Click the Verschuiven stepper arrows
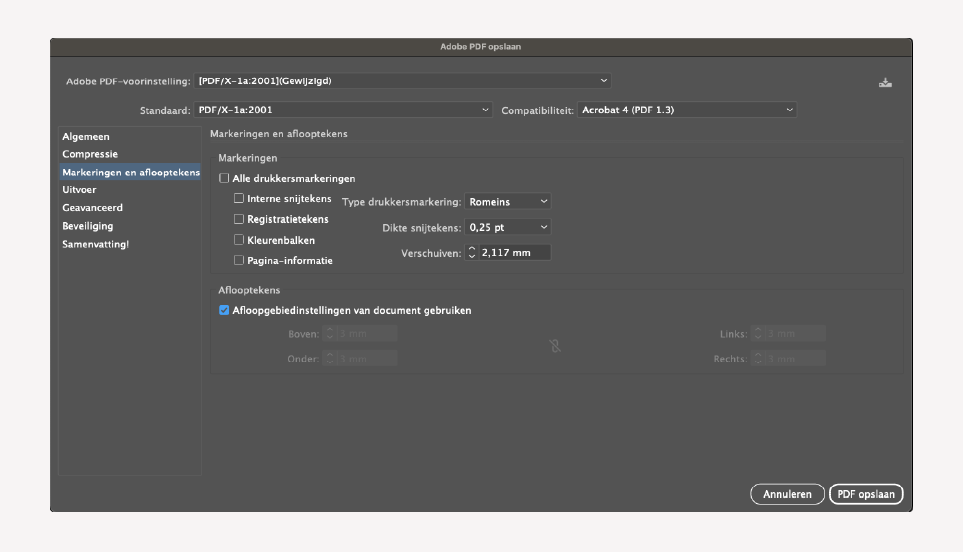963x552 pixels. coord(472,253)
